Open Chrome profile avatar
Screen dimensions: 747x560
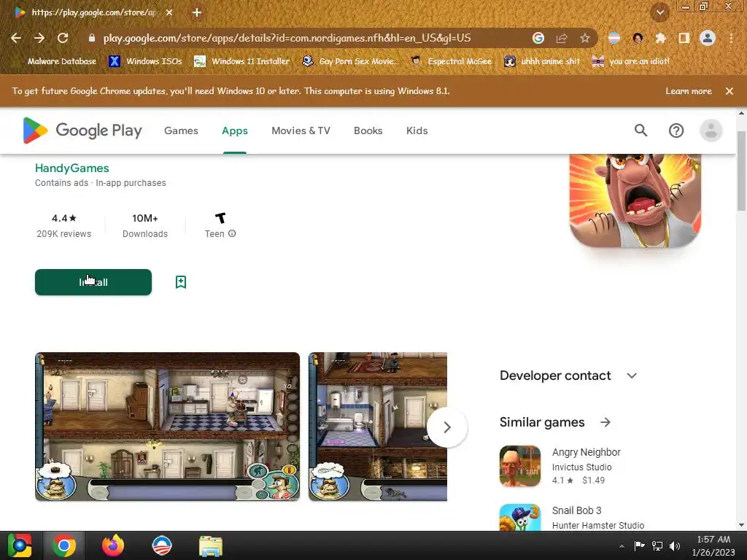(708, 38)
